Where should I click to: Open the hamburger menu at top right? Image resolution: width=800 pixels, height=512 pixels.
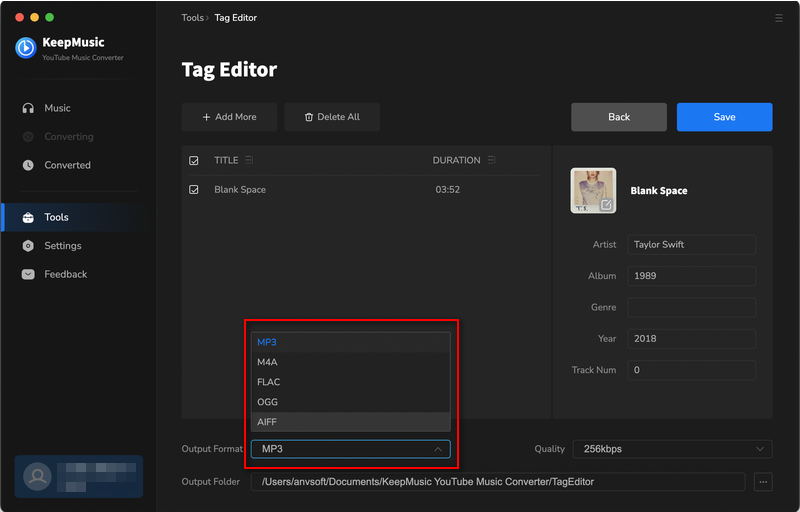[x=779, y=18]
